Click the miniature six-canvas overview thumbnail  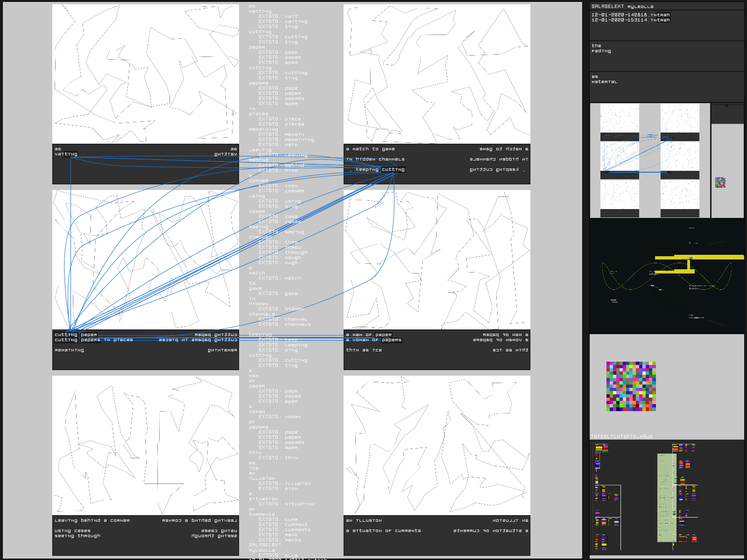click(x=649, y=160)
